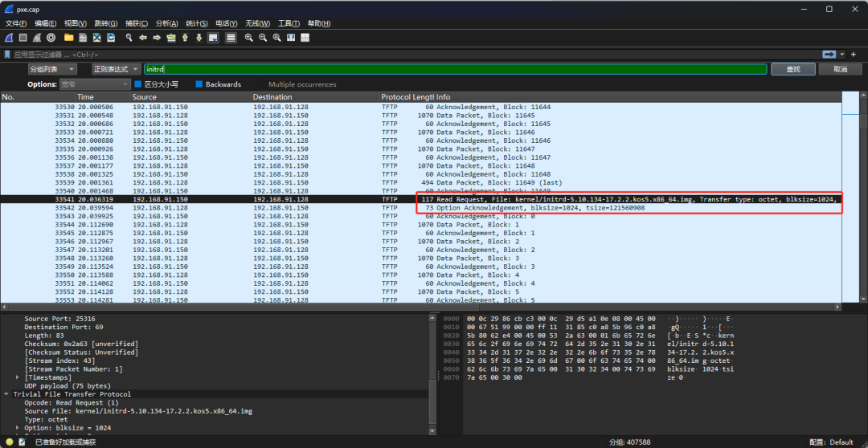Open a capture file with folder icon
The width and height of the screenshot is (868, 448).
coord(69,38)
